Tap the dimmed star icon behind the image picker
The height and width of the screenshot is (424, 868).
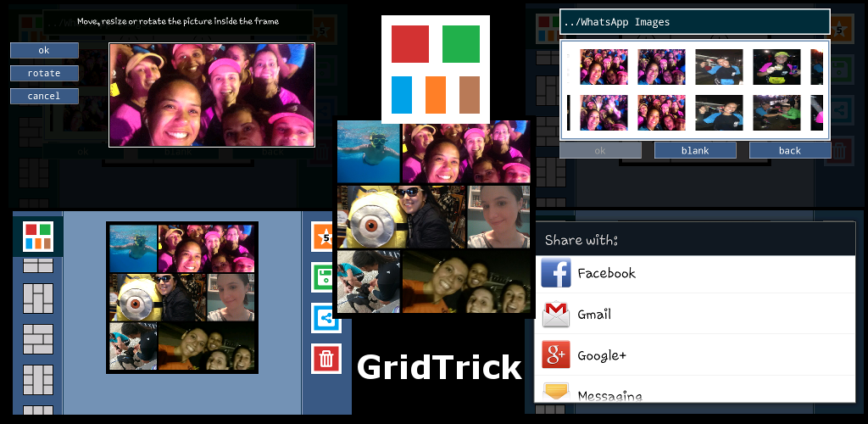pos(840,30)
